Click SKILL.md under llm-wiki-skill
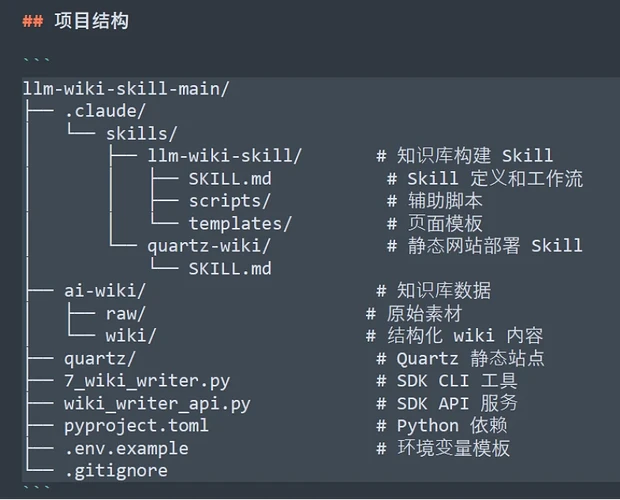This screenshot has height=500, width=620. pyautogui.click(x=230, y=179)
